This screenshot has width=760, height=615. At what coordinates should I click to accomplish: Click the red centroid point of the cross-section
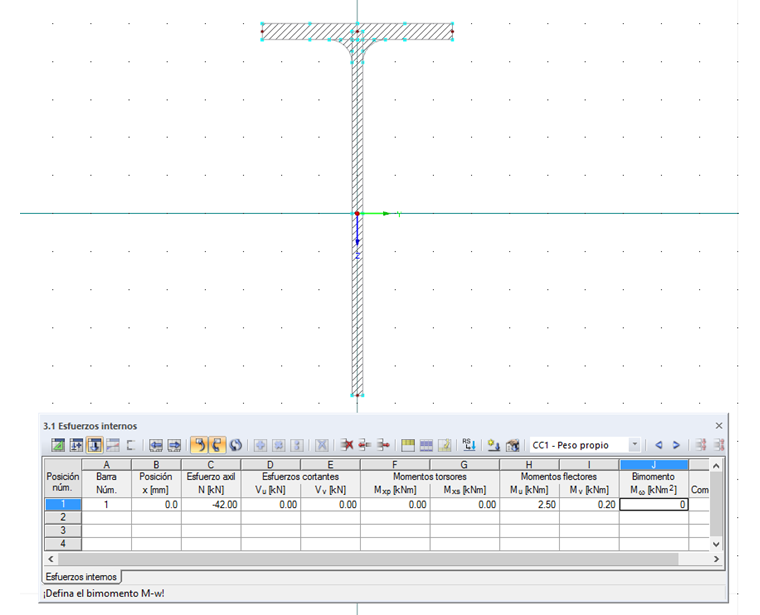pyautogui.click(x=357, y=213)
